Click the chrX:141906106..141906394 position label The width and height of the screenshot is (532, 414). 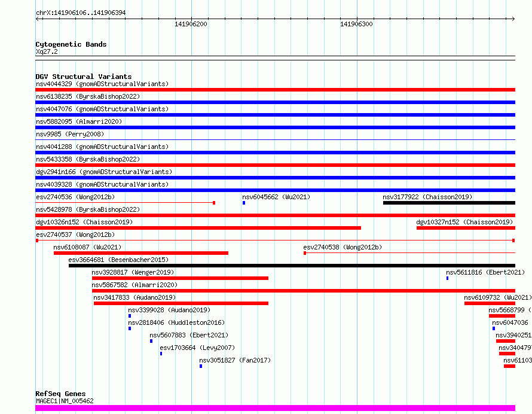click(x=81, y=13)
